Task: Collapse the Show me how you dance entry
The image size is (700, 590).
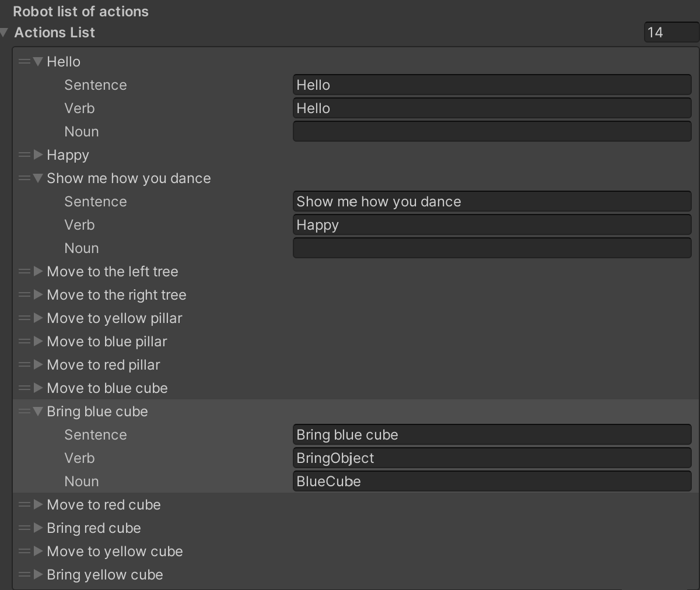Action: 38,178
